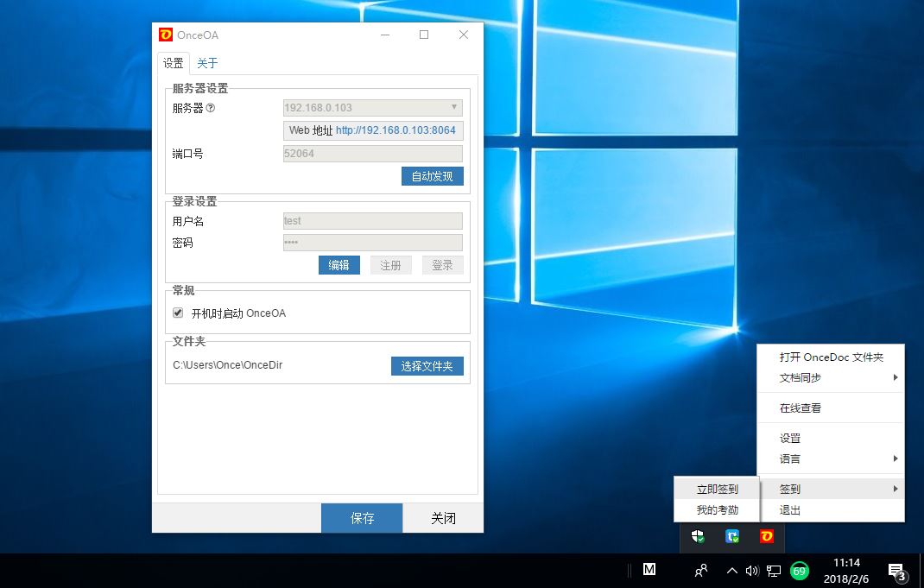Expand hidden tray icons chevron
This screenshot has height=588, width=924.
(x=731, y=571)
